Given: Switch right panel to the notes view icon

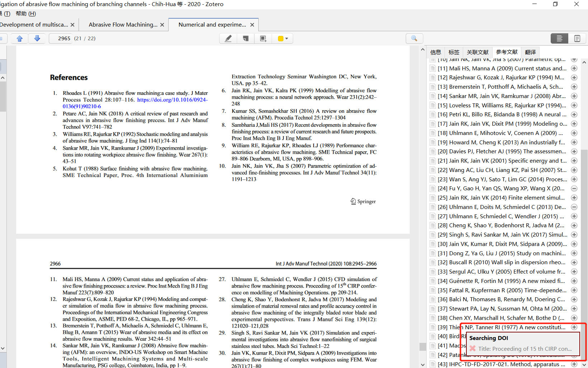Looking at the screenshot, I should 577,38.
